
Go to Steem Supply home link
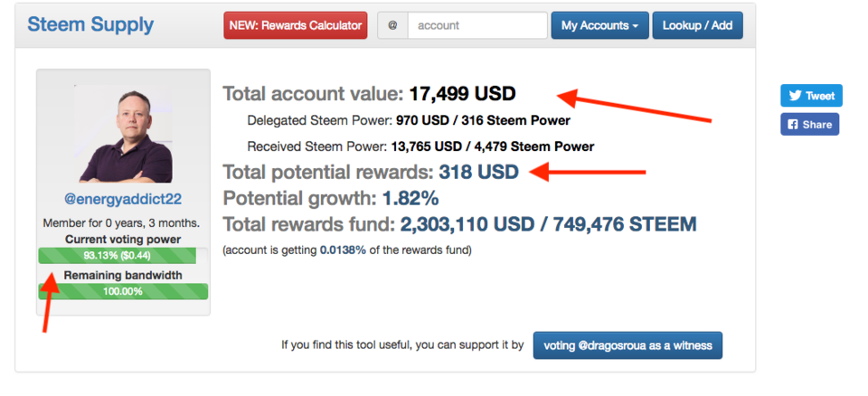pyautogui.click(x=90, y=24)
